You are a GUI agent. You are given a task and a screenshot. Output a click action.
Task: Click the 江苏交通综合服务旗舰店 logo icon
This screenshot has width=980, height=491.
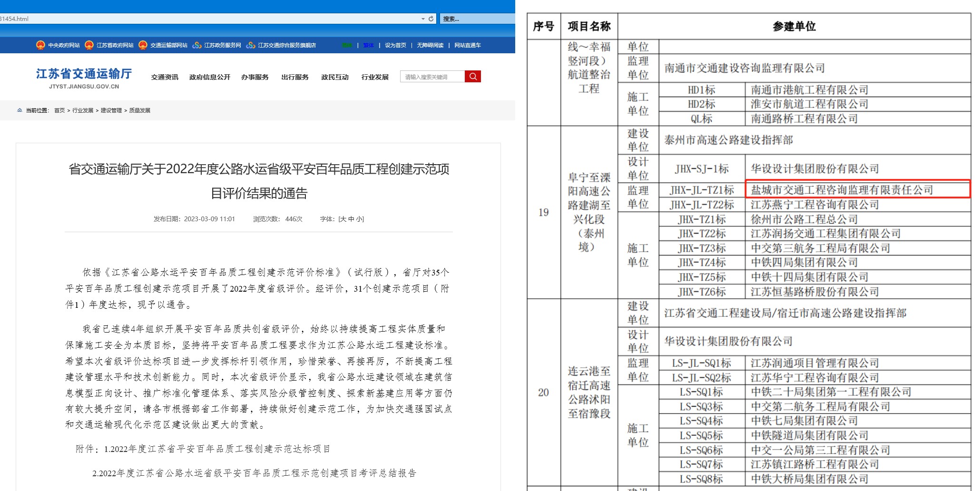[x=251, y=45]
